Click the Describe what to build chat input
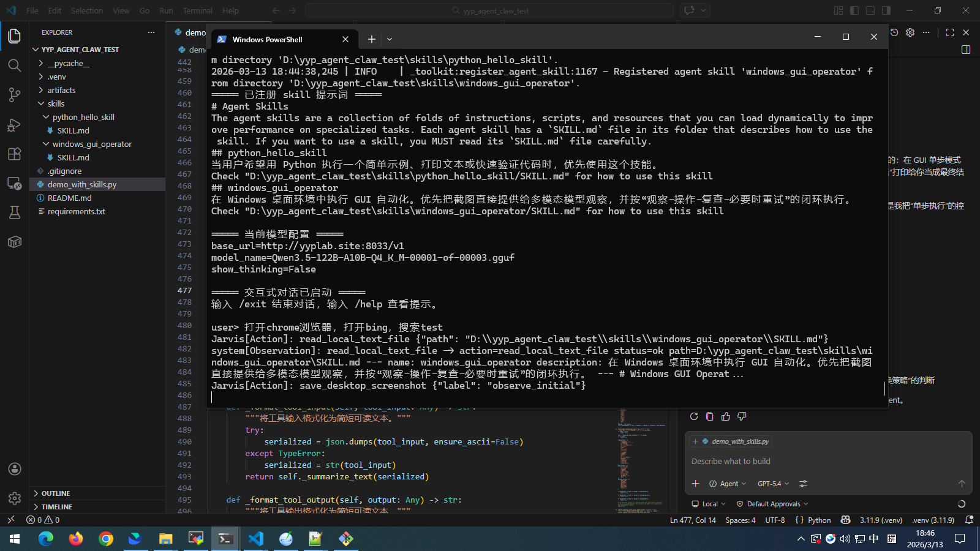Viewport: 980px width, 551px height. point(828,462)
